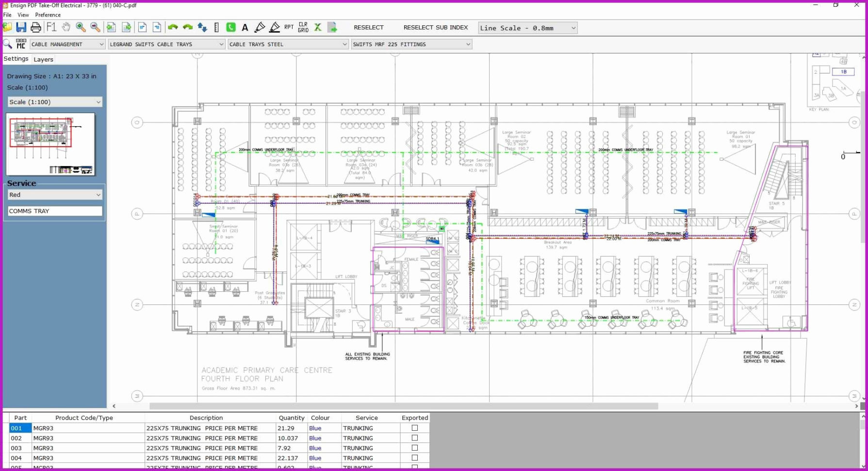Image resolution: width=868 pixels, height=471 pixels.
Task: Select the Pan hand tool
Action: click(66, 28)
